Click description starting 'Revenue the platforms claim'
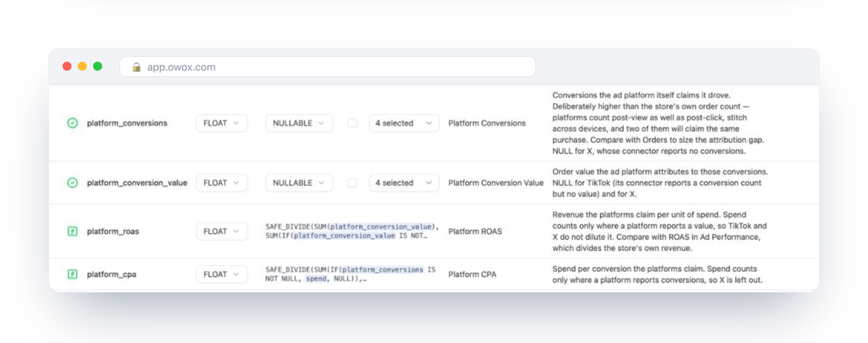This screenshot has height=343, width=868. (660, 231)
